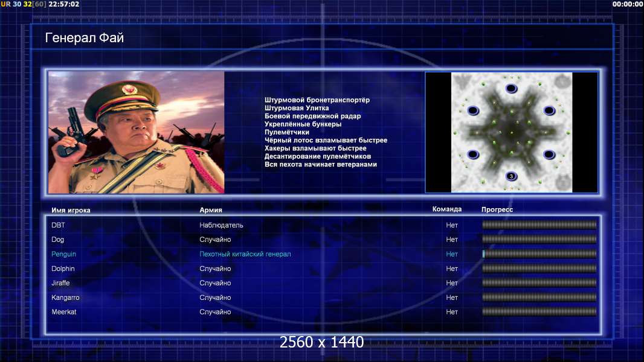Click Dolphin's army value 'Случайно'
Image resolution: width=644 pixels, height=362 pixels.
pyautogui.click(x=215, y=268)
